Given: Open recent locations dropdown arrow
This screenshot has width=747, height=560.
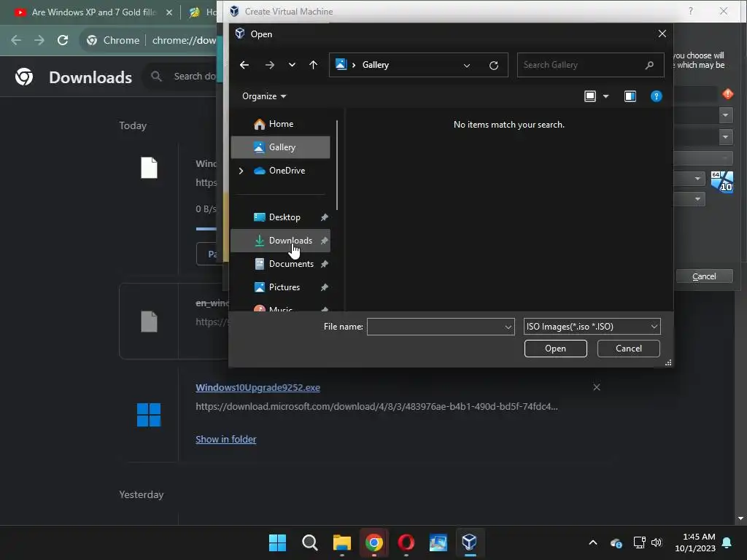Looking at the screenshot, I should coord(292,65).
